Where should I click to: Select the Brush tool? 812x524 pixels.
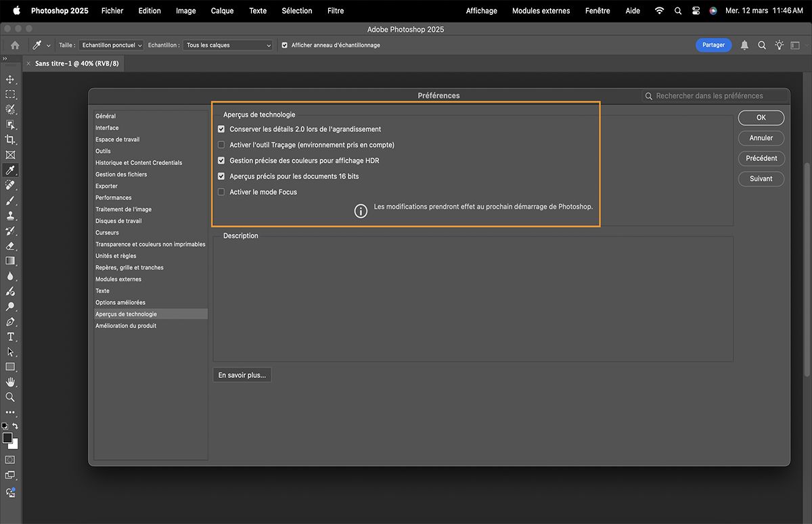(10, 201)
